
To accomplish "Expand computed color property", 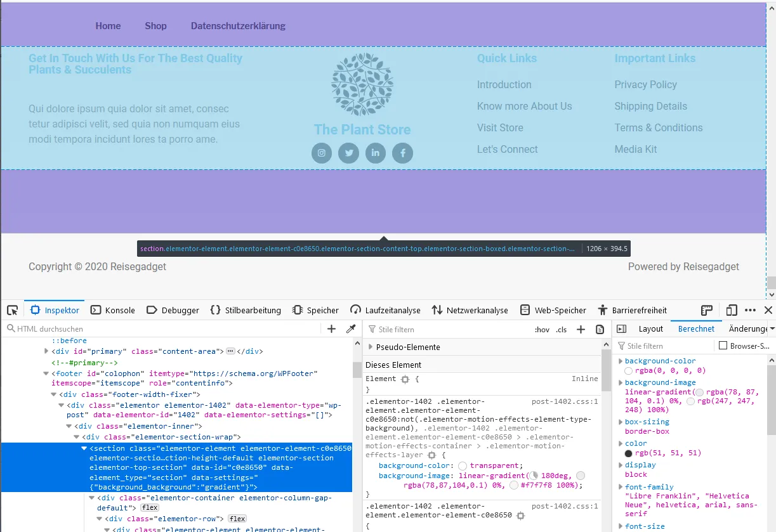I will coord(621,443).
